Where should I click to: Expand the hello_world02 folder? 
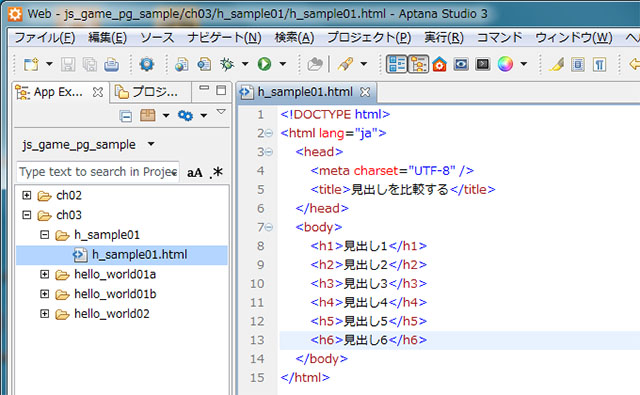tap(44, 313)
